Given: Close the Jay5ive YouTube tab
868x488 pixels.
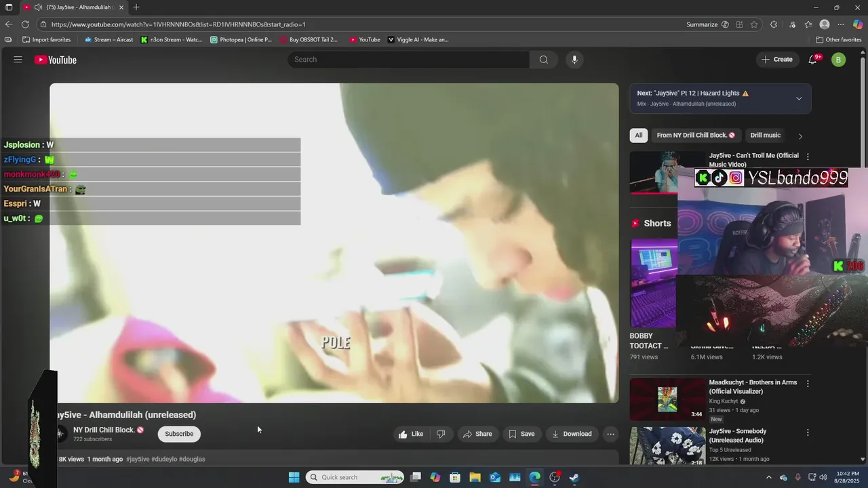Looking at the screenshot, I should pos(121,7).
